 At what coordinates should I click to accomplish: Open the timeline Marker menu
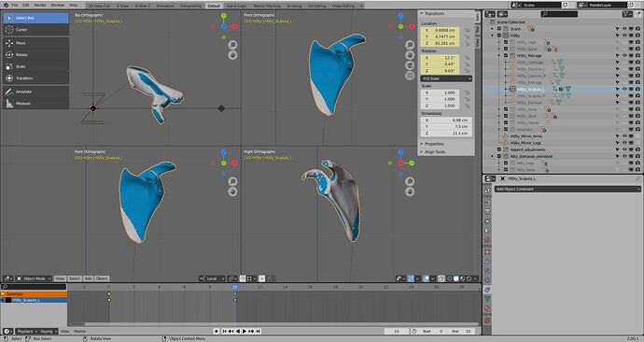(x=79, y=331)
